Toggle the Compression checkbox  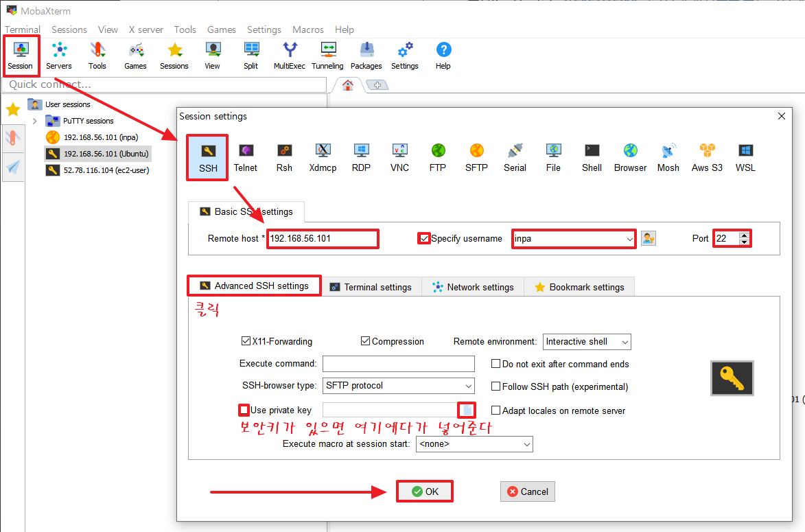pos(366,341)
